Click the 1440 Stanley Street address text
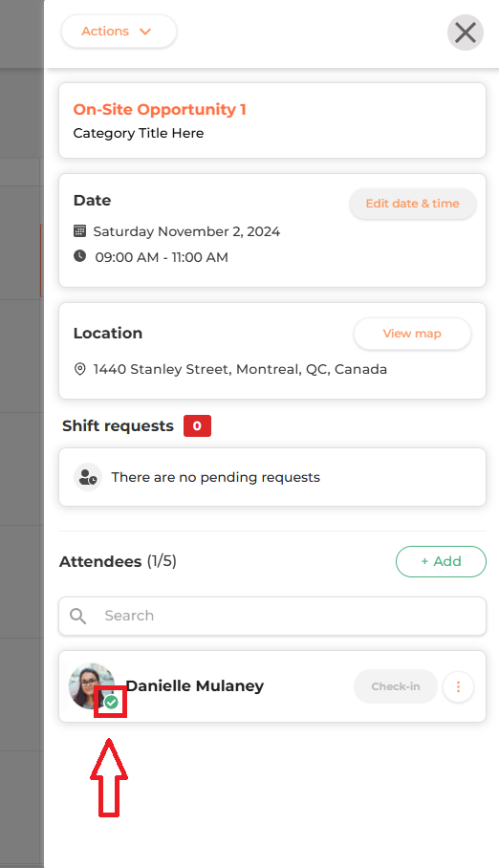The height and width of the screenshot is (868, 499). coord(240,369)
